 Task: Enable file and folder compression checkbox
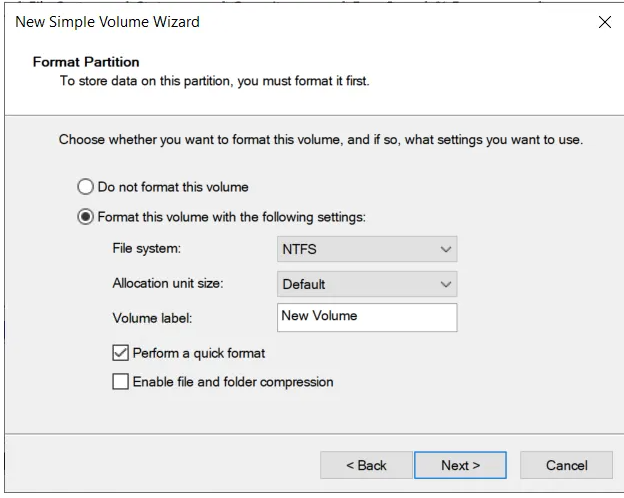click(121, 382)
